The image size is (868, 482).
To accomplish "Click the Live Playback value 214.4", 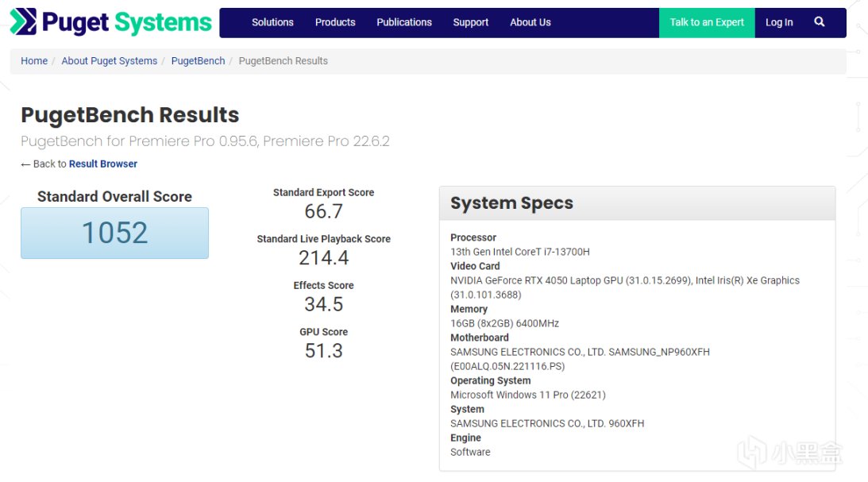I will (x=324, y=258).
